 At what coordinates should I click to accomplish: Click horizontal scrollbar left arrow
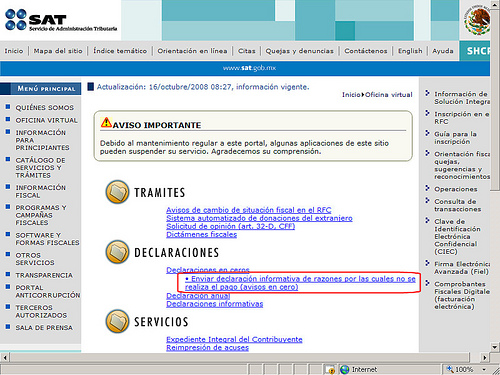pyautogui.click(x=5, y=358)
